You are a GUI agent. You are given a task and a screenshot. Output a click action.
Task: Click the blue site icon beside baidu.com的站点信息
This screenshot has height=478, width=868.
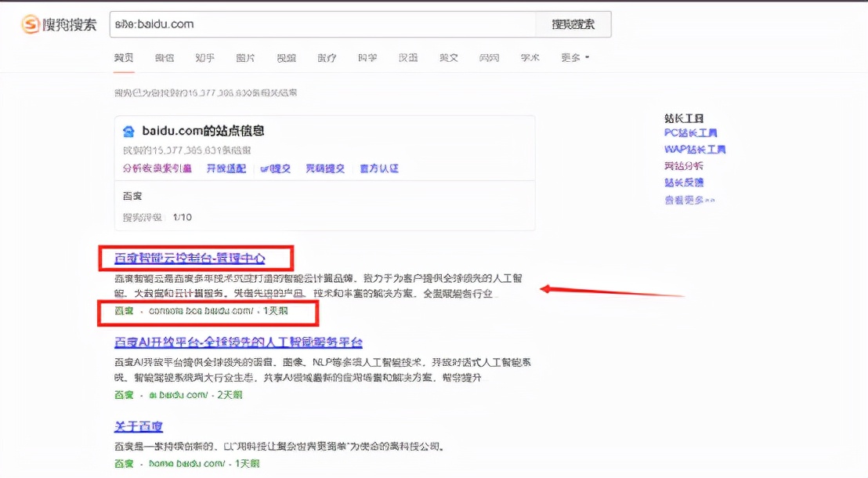[129, 132]
